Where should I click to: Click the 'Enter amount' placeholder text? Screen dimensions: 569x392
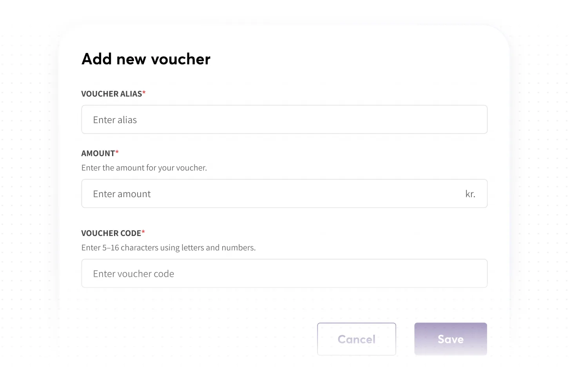coord(121,194)
